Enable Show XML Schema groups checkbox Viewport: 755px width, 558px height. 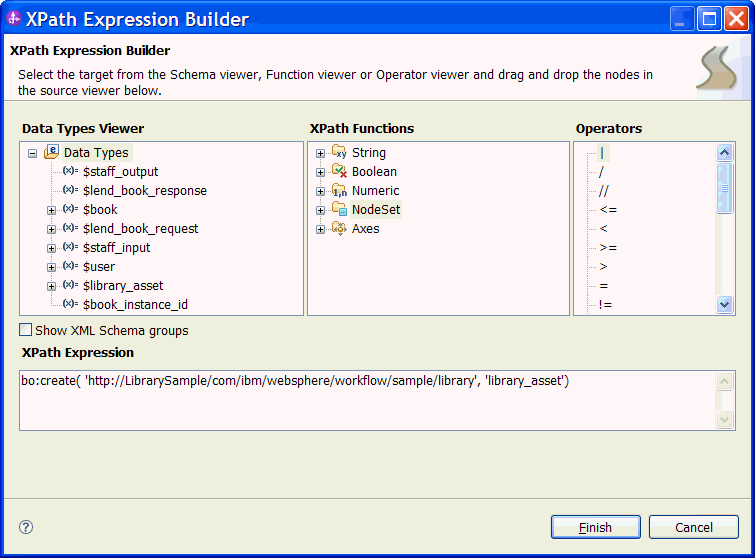(x=26, y=330)
